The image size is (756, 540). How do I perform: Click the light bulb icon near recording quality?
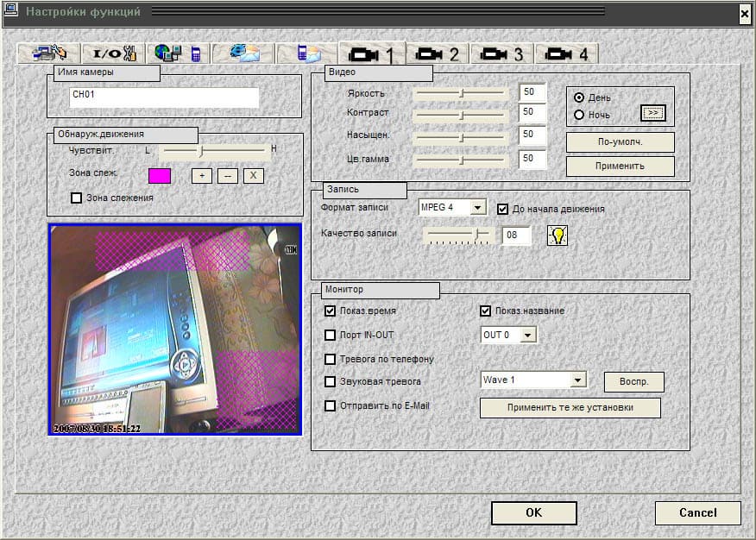tap(558, 235)
